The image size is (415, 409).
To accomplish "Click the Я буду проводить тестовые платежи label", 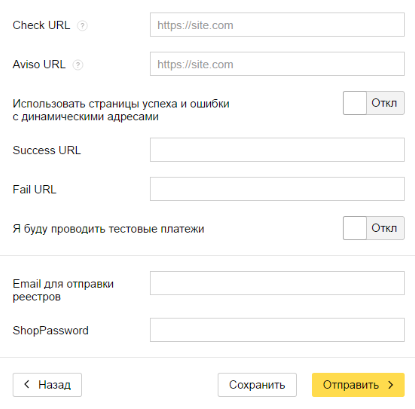I will coord(108,229).
